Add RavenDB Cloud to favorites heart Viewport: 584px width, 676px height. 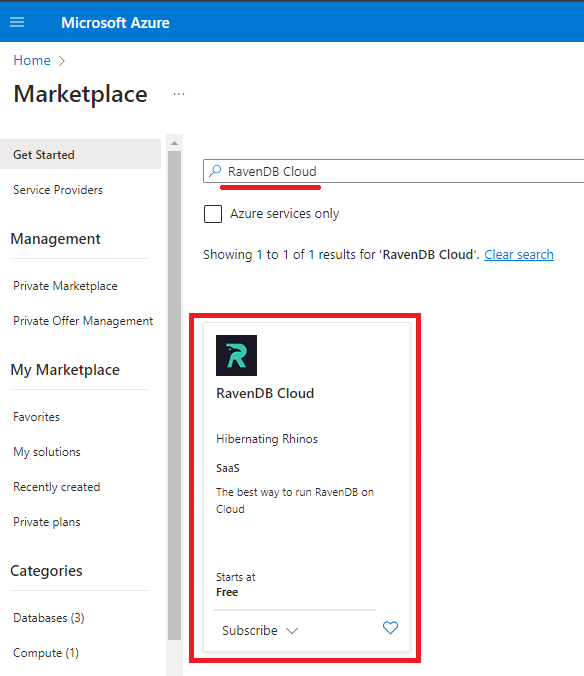(390, 628)
